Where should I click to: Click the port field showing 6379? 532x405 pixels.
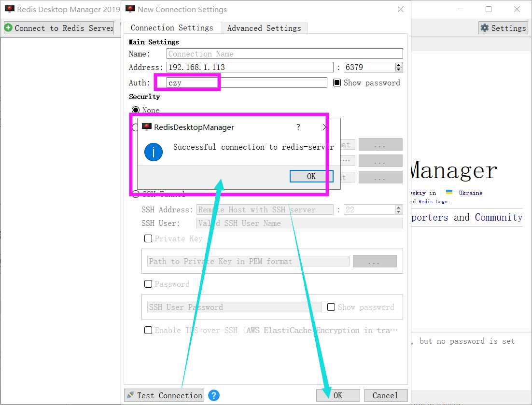coord(369,67)
